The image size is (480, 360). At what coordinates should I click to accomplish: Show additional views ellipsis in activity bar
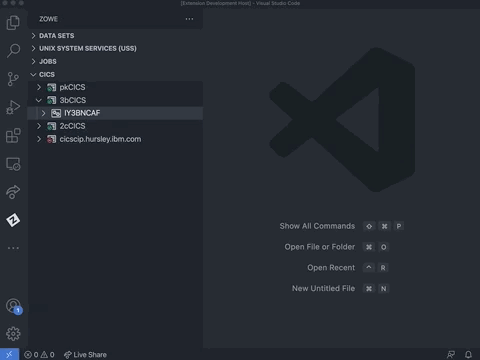tap(13, 248)
